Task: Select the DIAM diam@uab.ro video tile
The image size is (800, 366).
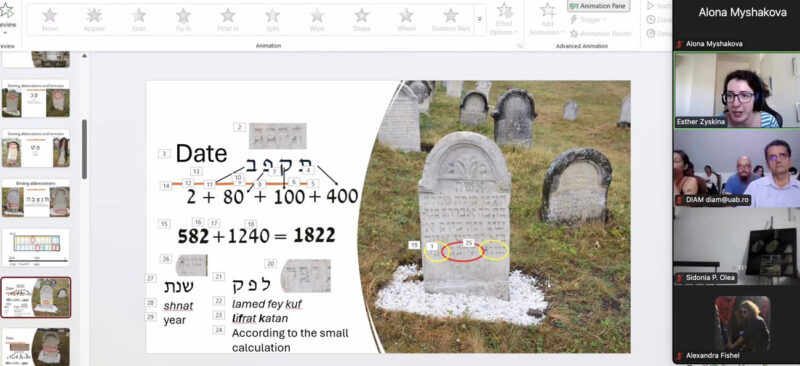Action: pyautogui.click(x=737, y=168)
